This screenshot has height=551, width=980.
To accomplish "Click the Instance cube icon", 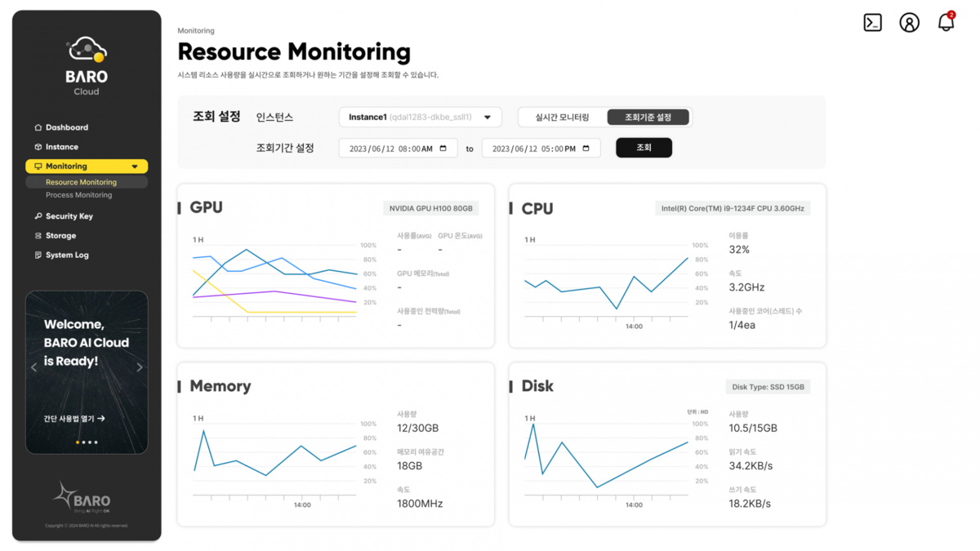I will pos(38,147).
